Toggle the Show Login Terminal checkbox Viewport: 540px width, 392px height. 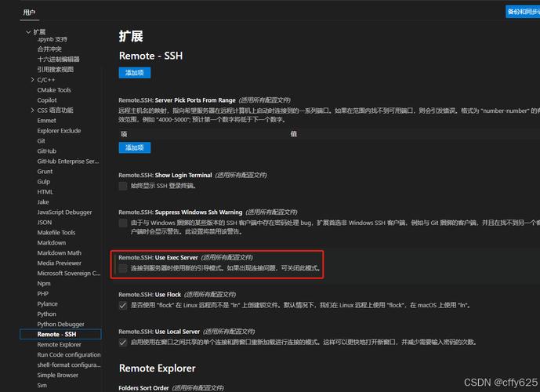click(x=123, y=186)
